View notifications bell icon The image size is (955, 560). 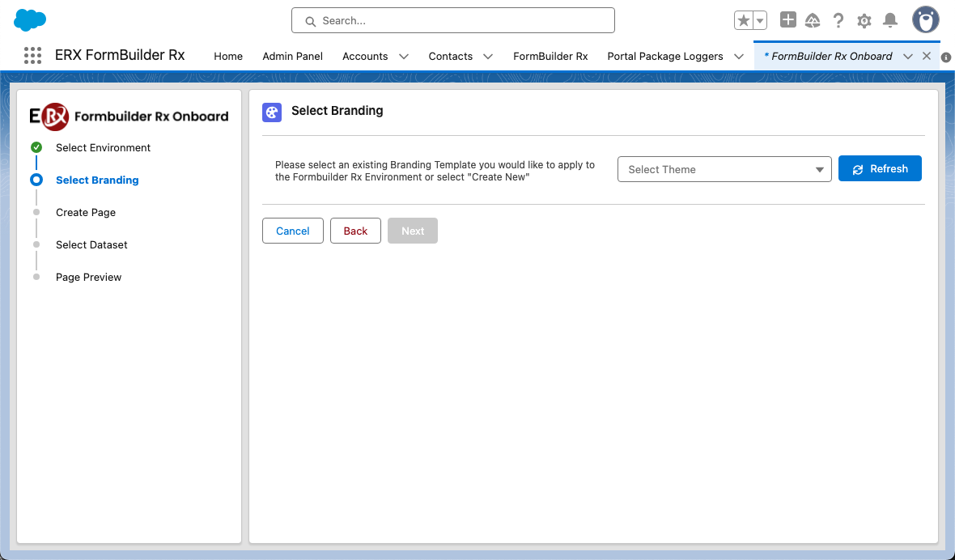tap(890, 20)
